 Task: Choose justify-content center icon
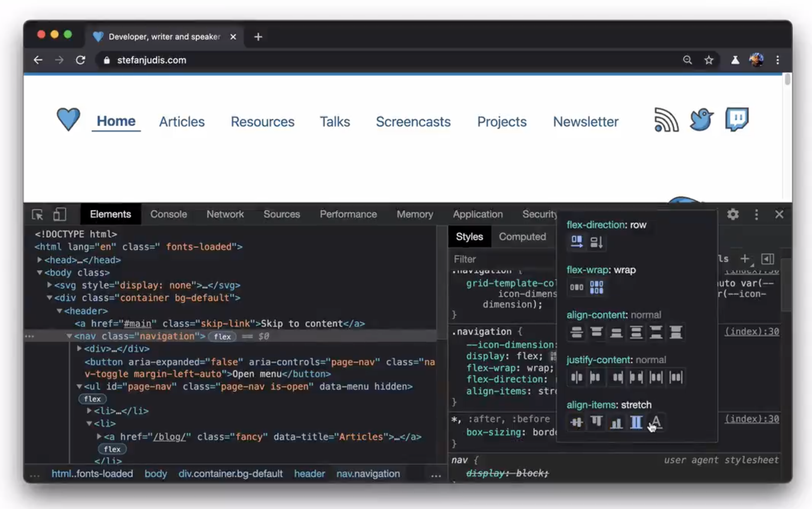click(x=576, y=377)
